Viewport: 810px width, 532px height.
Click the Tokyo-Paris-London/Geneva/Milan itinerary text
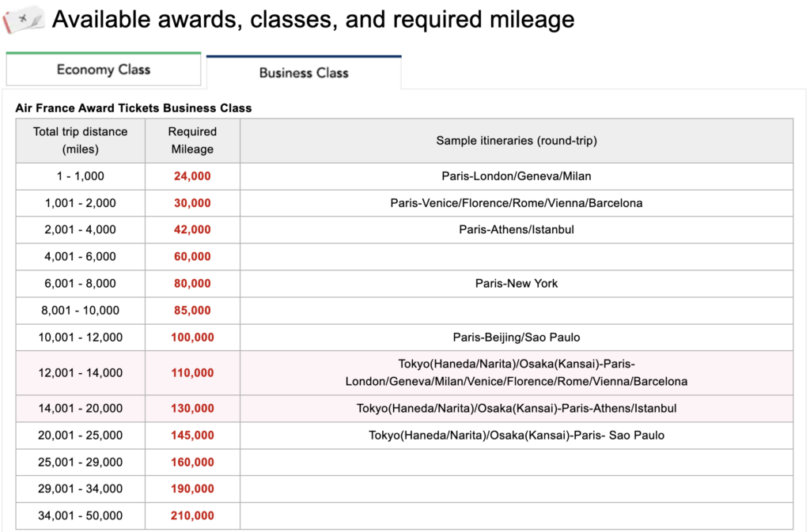pyautogui.click(x=517, y=372)
